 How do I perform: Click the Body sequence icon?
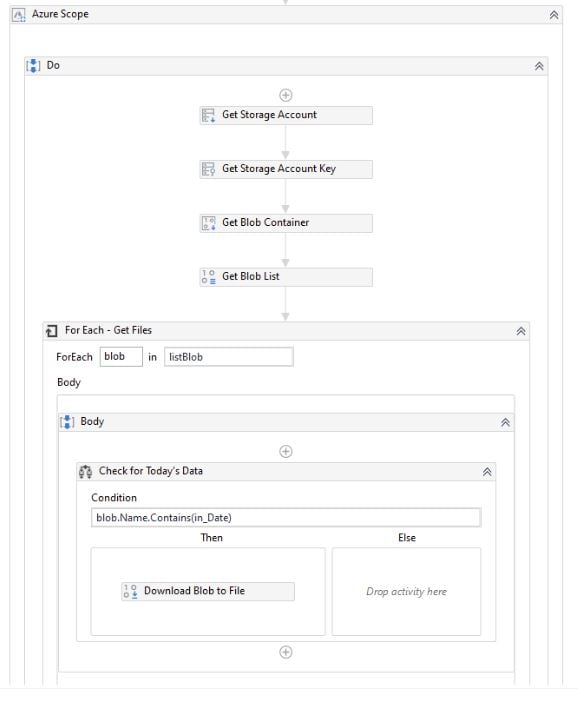tap(67, 421)
